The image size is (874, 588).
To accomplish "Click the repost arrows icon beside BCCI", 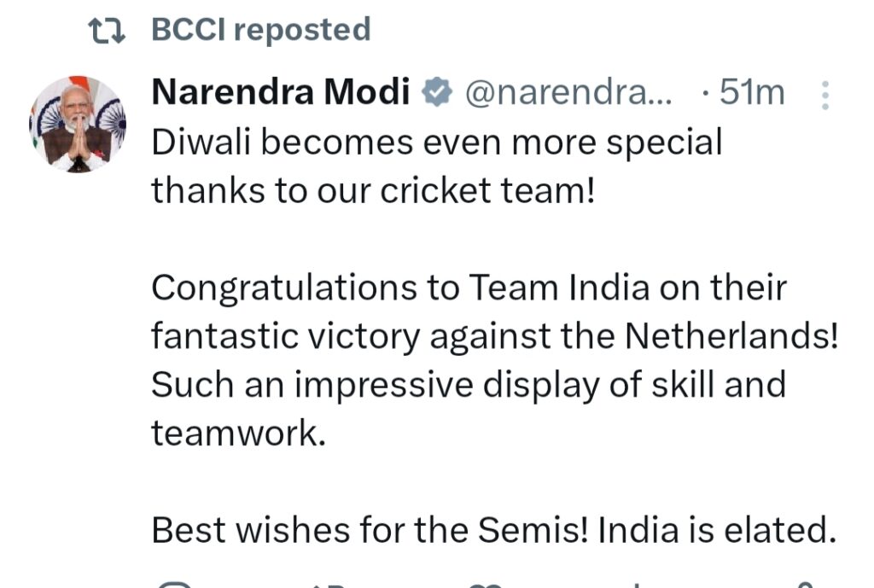I will point(109,32).
